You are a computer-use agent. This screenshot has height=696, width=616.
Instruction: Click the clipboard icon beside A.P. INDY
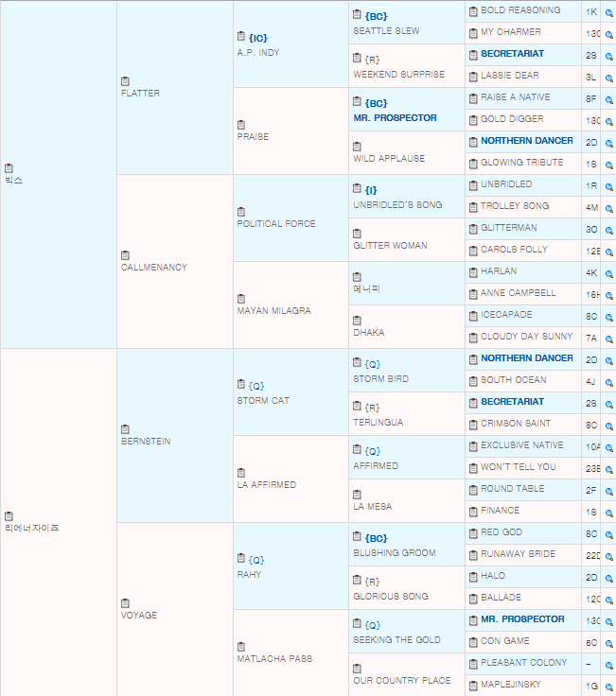(x=241, y=38)
